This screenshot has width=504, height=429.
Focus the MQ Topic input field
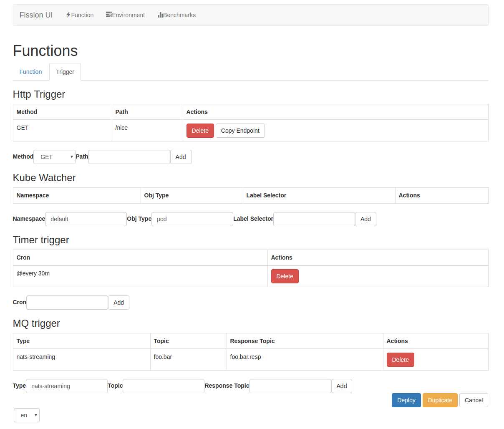tap(164, 386)
